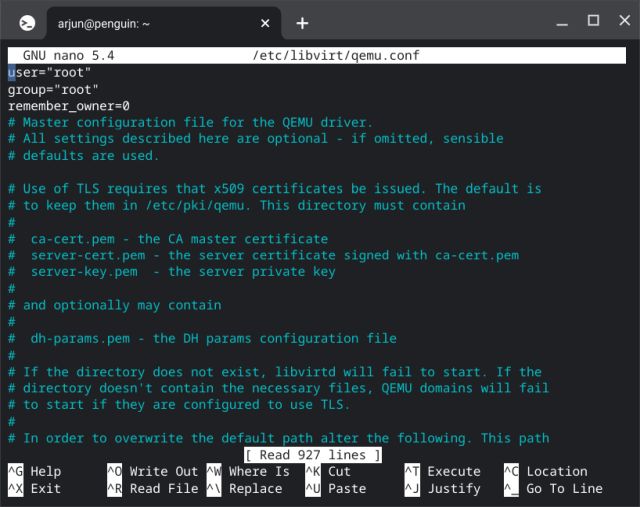The width and height of the screenshot is (640, 507).
Task: Click the ^R Read File shortcut
Action: click(x=152, y=489)
